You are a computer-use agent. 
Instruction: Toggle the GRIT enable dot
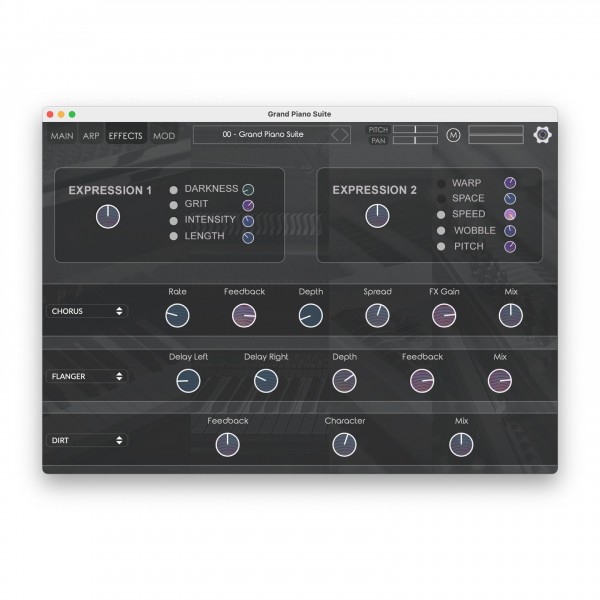click(x=174, y=205)
